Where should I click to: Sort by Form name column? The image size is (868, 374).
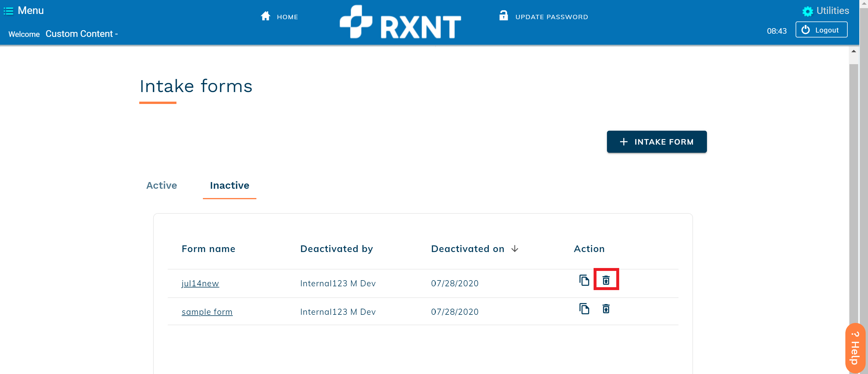tap(208, 249)
